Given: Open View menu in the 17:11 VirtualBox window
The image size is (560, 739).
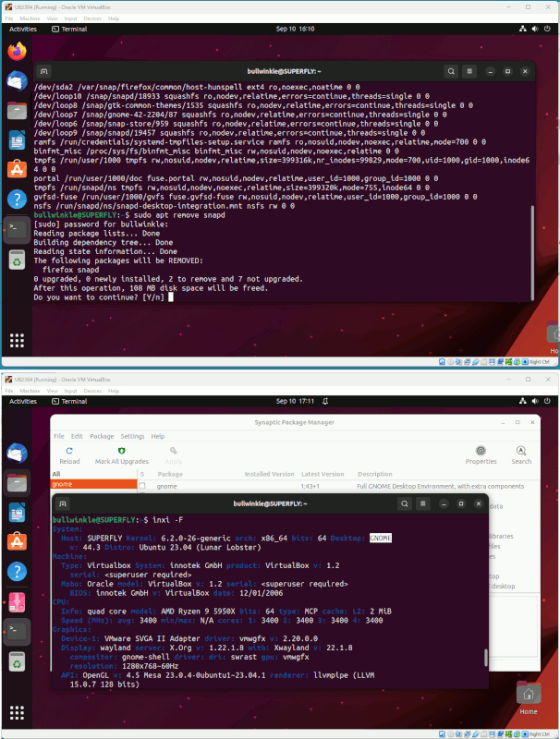Looking at the screenshot, I should click(x=52, y=391).
